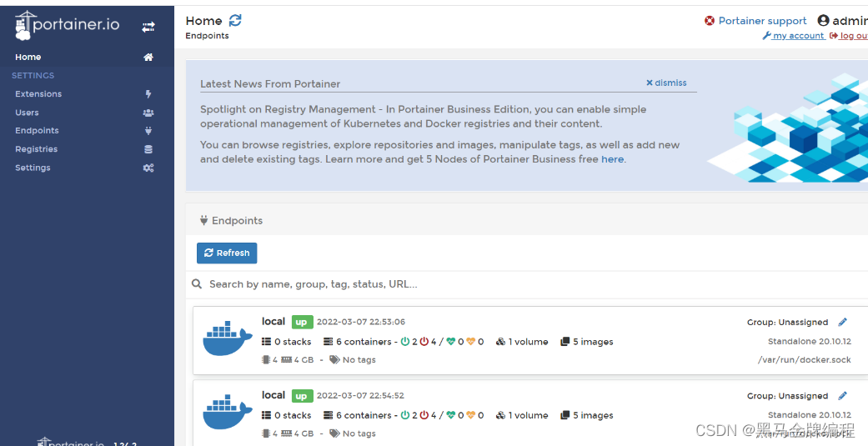This screenshot has height=446, width=868.
Task: Click the volume cubes icon in first endpoint
Action: (500, 342)
